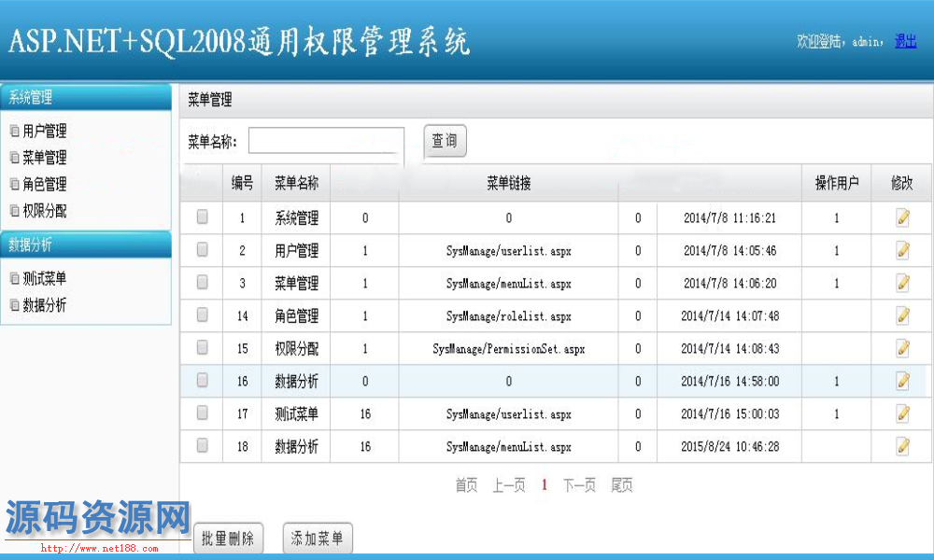Select checkbox for row 14 角色管理
The height and width of the screenshot is (560, 934).
point(203,315)
